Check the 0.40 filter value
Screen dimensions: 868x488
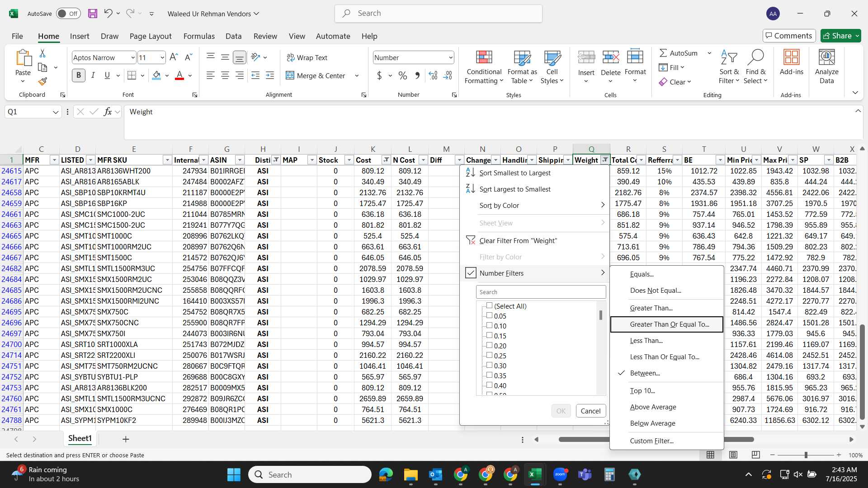click(x=489, y=385)
